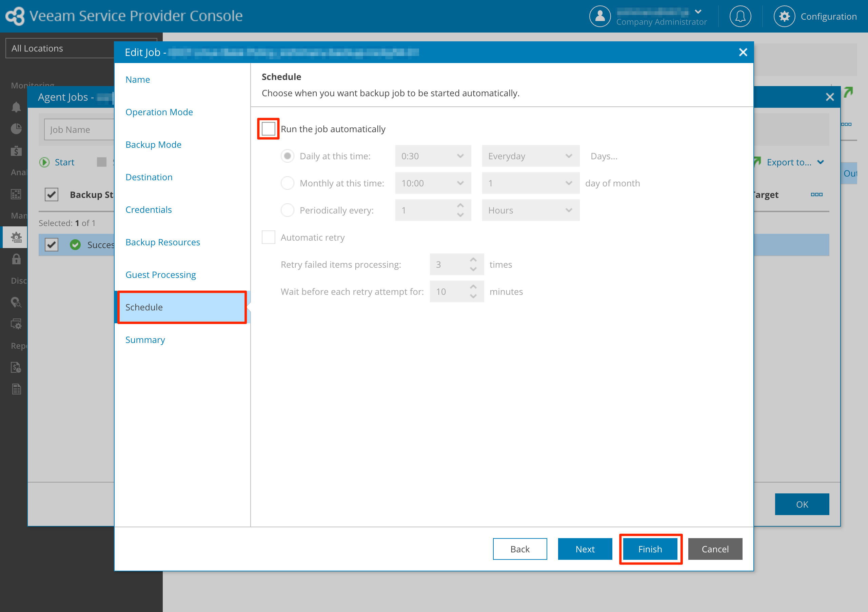The width and height of the screenshot is (868, 612).
Task: Open the discovery search sidebar icon
Action: 16,303
